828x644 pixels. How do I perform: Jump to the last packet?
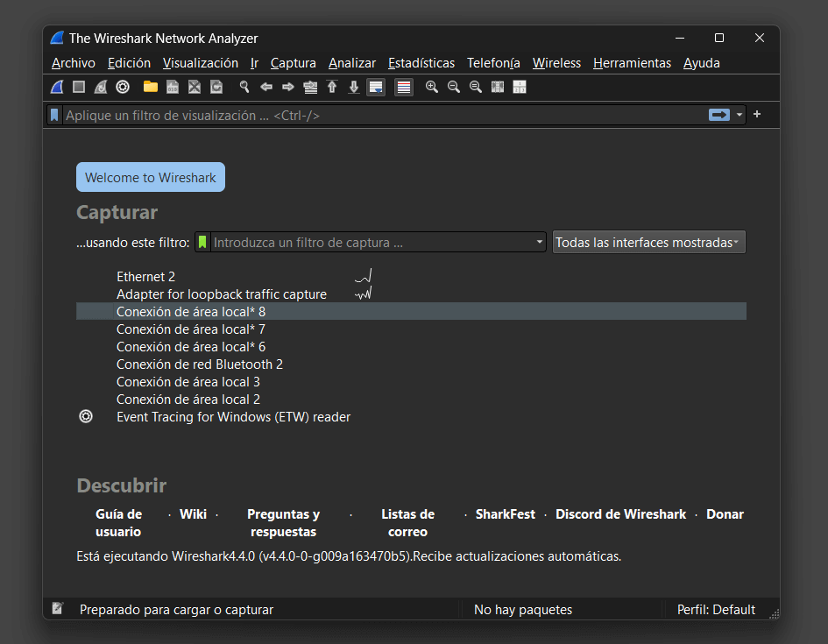pyautogui.click(x=354, y=87)
